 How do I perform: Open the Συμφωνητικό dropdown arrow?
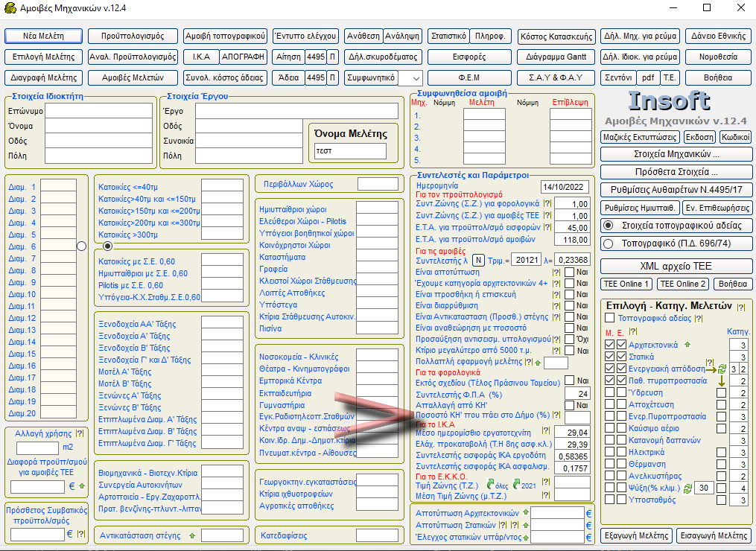[x=416, y=77]
